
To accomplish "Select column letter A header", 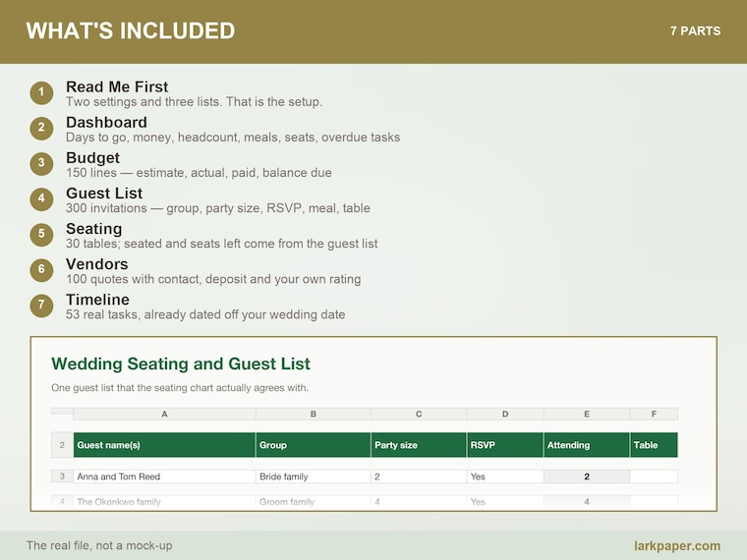I will click(x=164, y=415).
